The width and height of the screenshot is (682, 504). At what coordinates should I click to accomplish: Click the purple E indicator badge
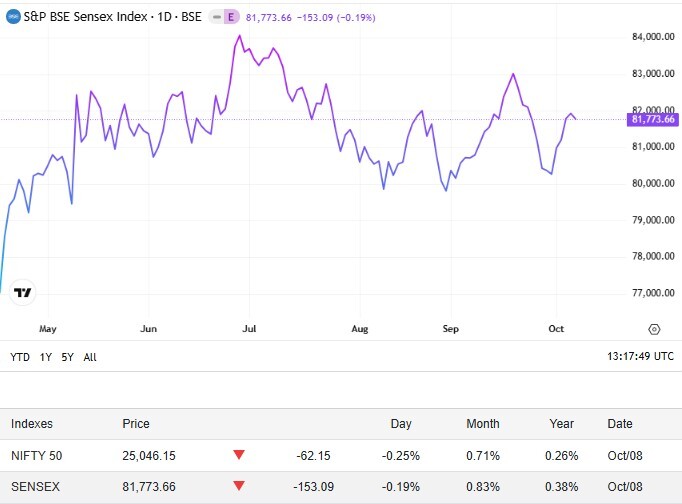click(x=231, y=17)
